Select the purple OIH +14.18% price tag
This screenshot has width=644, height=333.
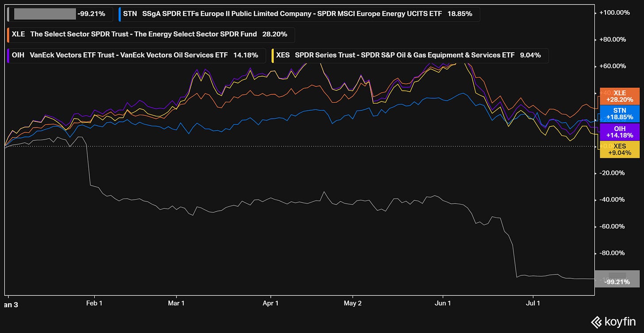point(620,132)
